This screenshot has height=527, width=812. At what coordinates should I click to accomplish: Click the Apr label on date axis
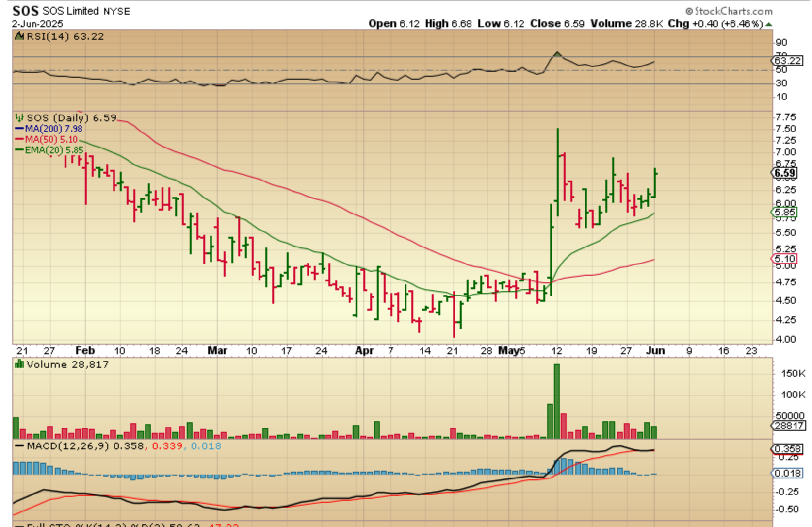364,350
